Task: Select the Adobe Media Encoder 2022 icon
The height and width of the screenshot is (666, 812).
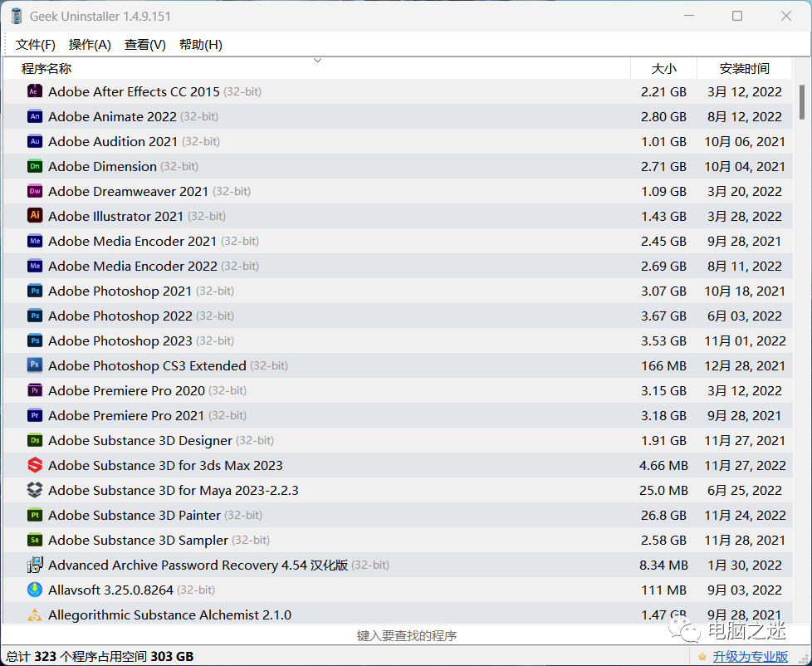Action: [35, 266]
